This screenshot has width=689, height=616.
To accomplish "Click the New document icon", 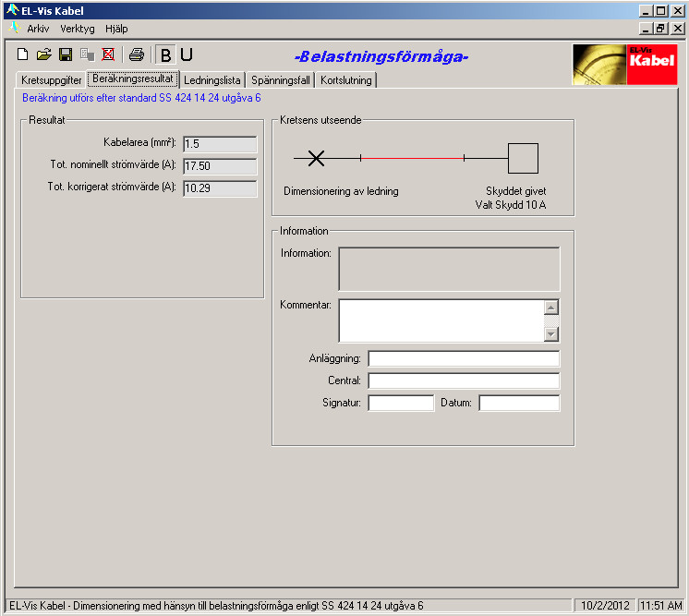I will click(x=23, y=54).
